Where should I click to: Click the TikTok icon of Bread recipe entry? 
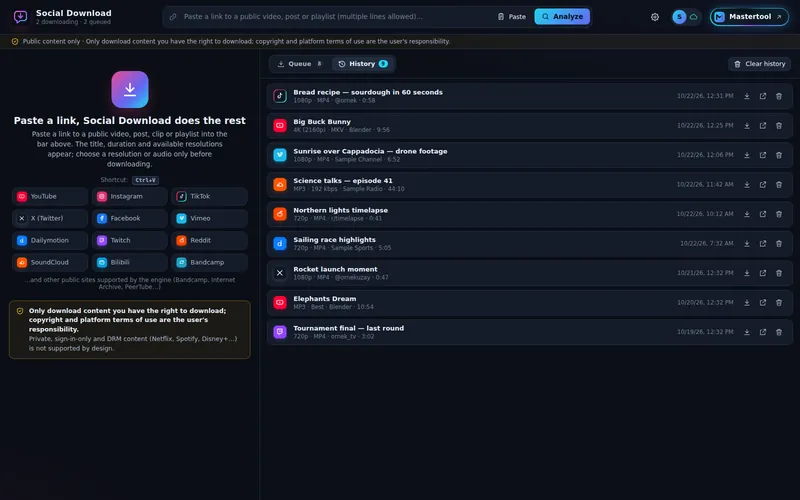pyautogui.click(x=280, y=96)
